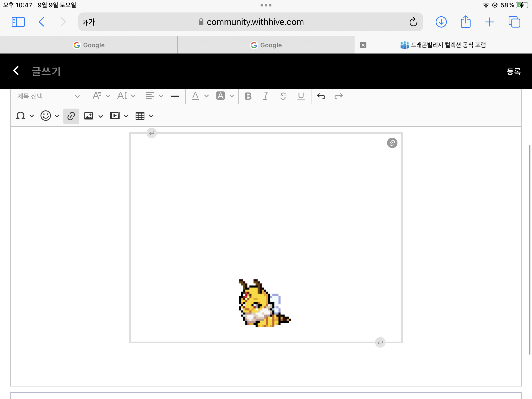The width and height of the screenshot is (532, 399).
Task: Click the redo arrow in toolbar
Action: tap(338, 96)
